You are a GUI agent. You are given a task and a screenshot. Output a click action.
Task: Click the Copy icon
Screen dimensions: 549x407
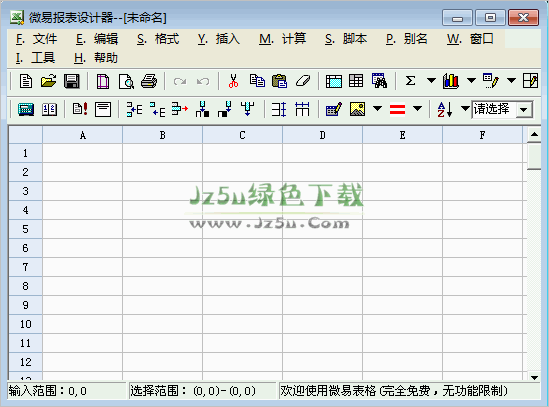tap(257, 81)
